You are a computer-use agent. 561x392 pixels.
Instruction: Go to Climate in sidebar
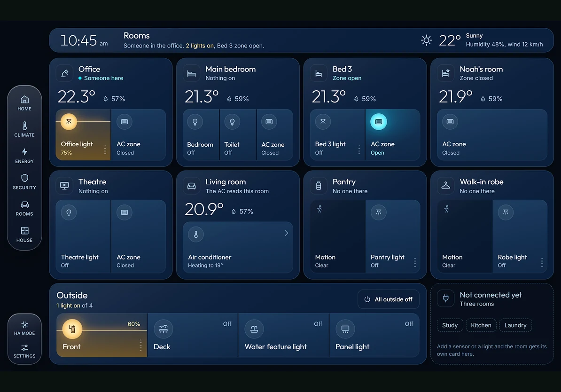pos(24,129)
